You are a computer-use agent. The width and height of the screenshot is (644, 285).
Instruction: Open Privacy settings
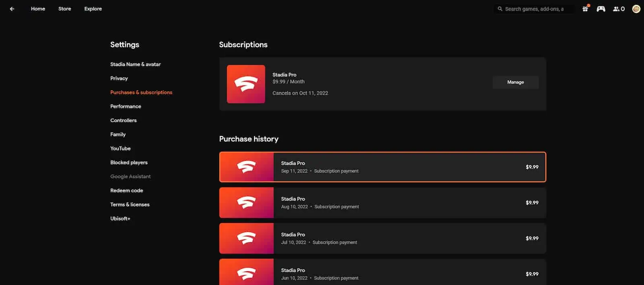[119, 78]
